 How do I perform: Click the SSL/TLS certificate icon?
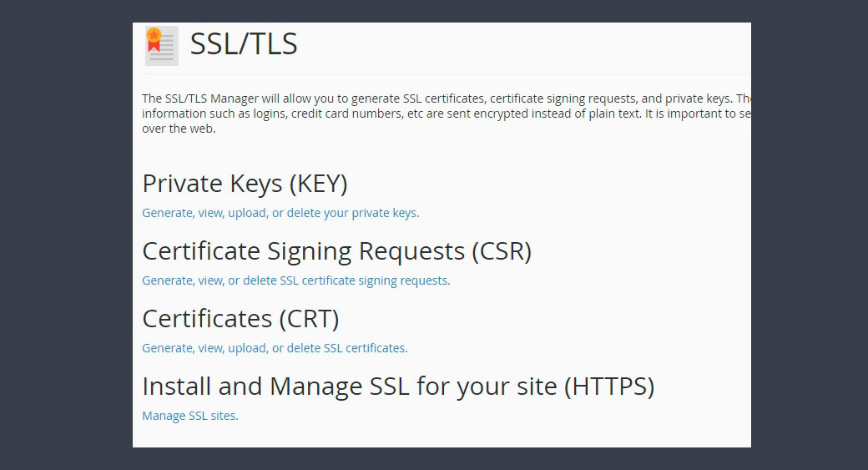click(x=161, y=46)
